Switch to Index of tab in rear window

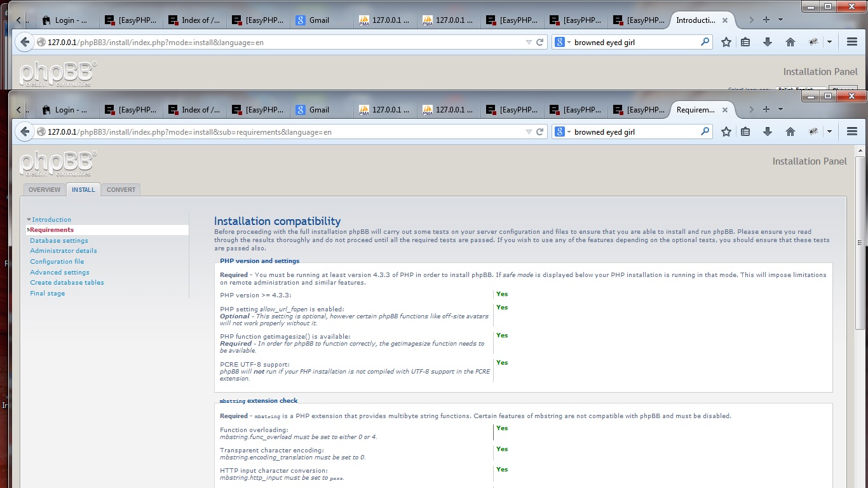(194, 20)
